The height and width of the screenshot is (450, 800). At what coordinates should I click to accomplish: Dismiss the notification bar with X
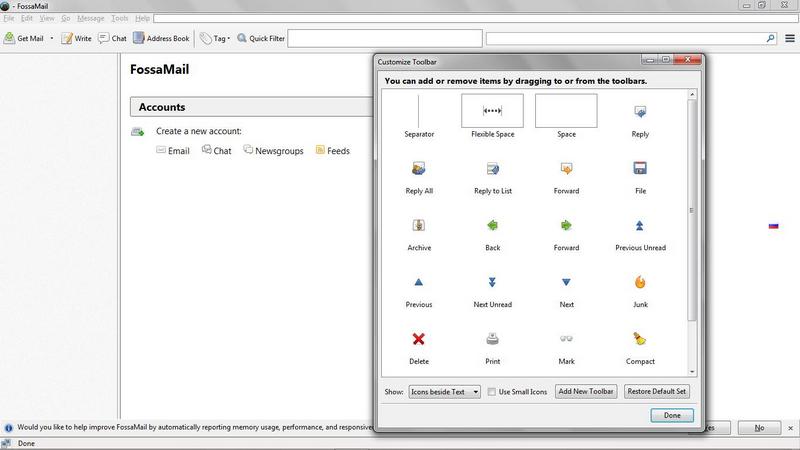(x=790, y=428)
